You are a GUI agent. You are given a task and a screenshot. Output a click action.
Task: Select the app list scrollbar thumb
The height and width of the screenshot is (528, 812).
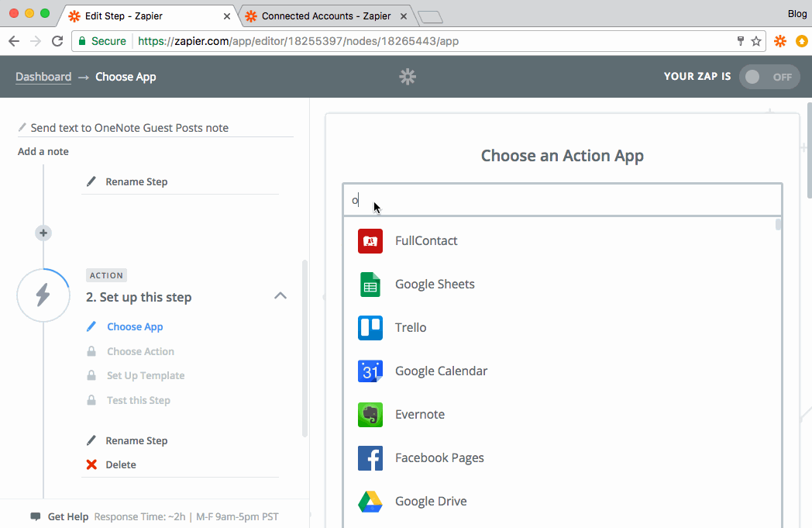(778, 225)
